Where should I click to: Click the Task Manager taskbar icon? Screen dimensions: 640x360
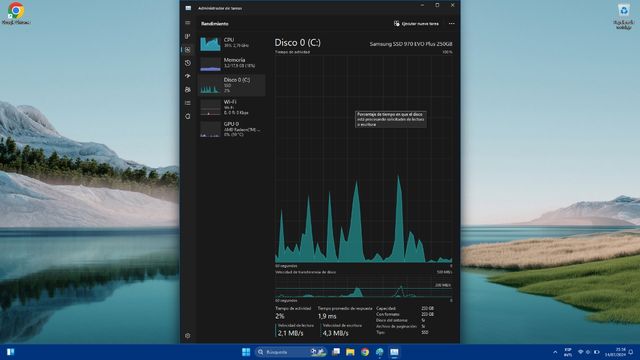point(394,352)
